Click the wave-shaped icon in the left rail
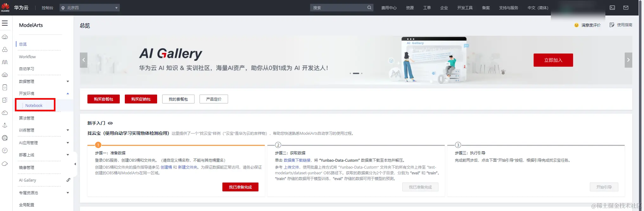This screenshot has height=211, width=644. point(5,62)
